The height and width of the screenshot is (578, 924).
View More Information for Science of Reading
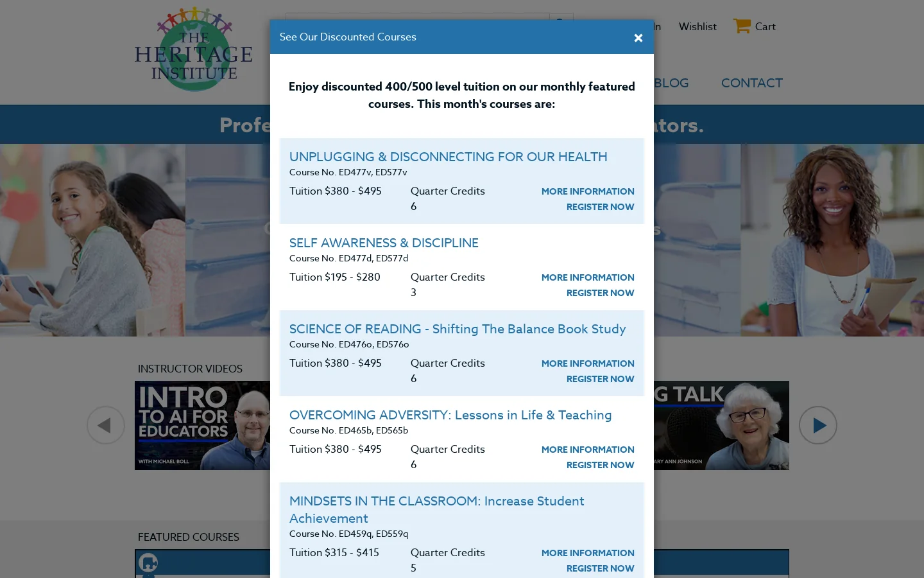(x=588, y=363)
